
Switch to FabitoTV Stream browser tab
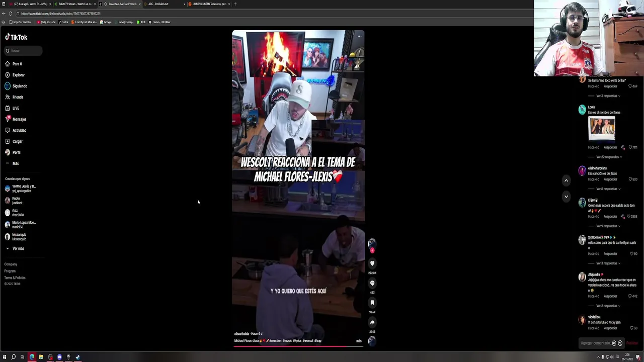tap(75, 4)
